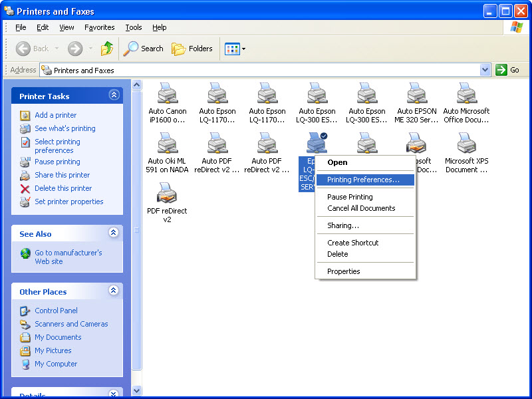Open the Control Panel link
The height and width of the screenshot is (399, 532).
tap(56, 311)
